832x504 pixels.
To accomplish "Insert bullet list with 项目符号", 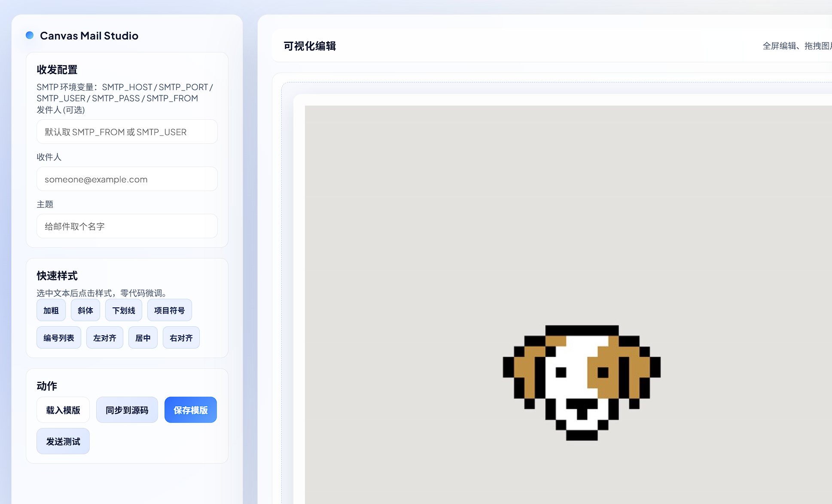I will pyautogui.click(x=169, y=310).
